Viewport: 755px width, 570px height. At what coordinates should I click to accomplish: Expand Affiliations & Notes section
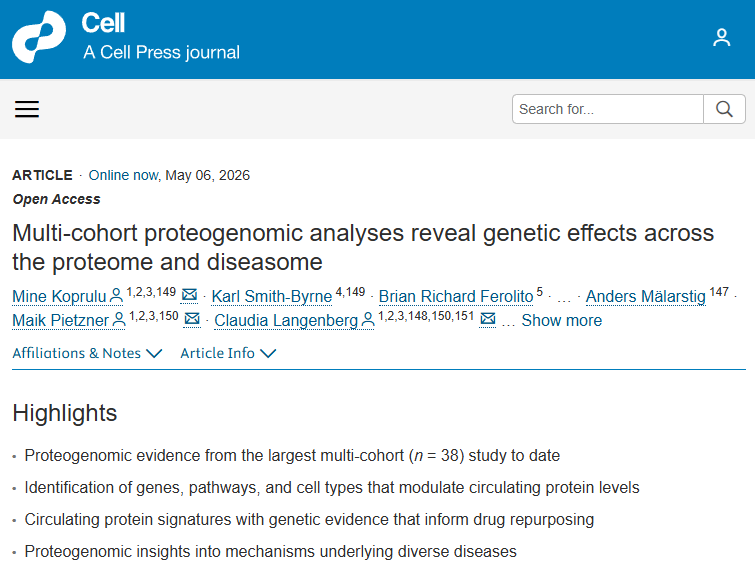coord(87,353)
